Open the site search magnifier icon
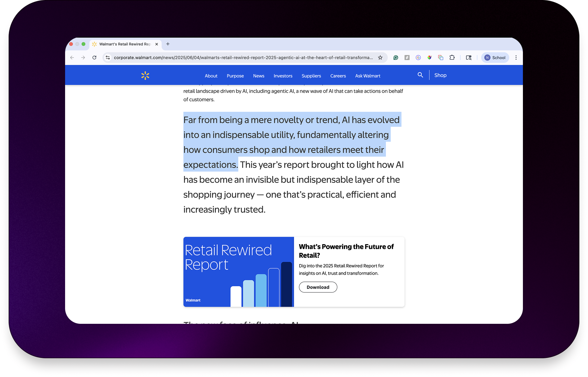 click(420, 75)
